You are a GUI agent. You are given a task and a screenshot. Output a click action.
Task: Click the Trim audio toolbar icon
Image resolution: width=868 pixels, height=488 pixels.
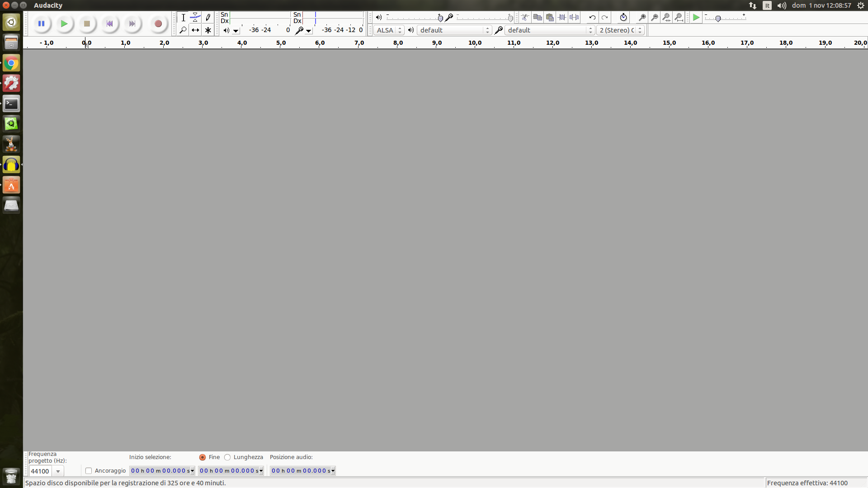pyautogui.click(x=562, y=18)
